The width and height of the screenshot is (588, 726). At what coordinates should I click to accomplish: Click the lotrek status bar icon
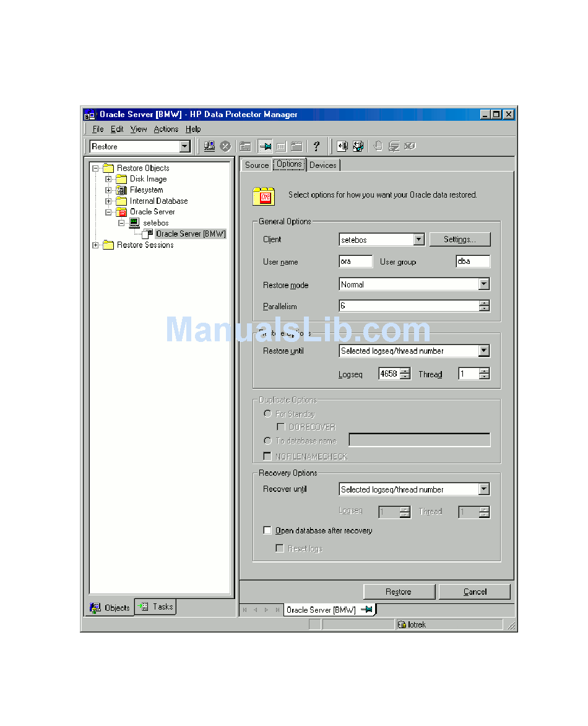[402, 624]
